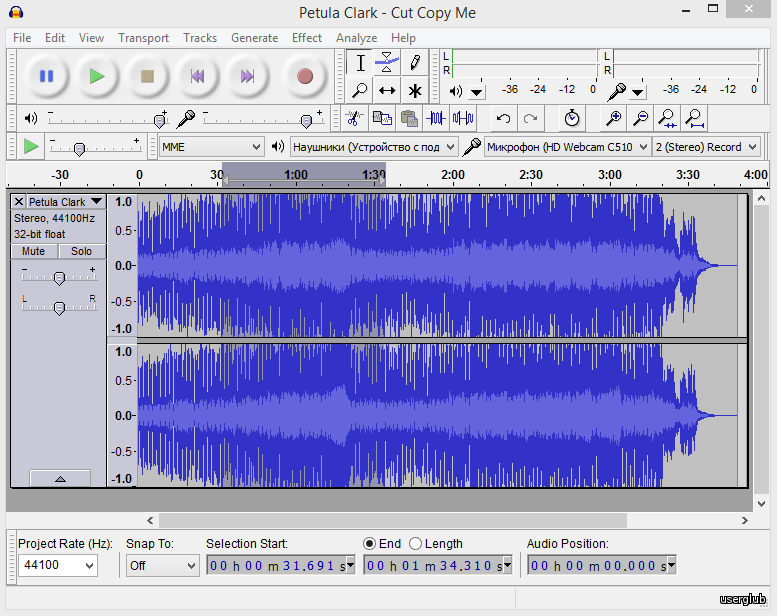This screenshot has height=616, width=777.
Task: Open Selection Start time format arrow
Action: tap(350, 565)
